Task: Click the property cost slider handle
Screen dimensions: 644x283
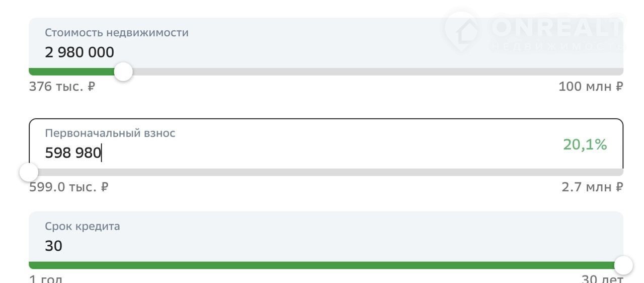Action: click(x=123, y=72)
